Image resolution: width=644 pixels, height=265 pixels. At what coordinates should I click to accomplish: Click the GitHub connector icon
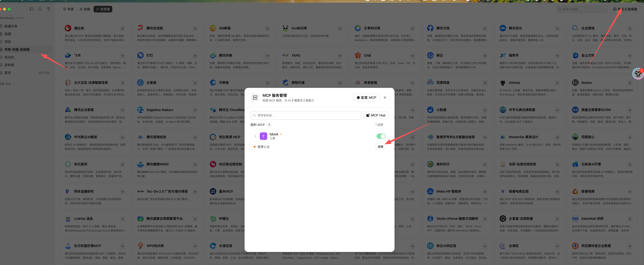pyautogui.click(x=503, y=83)
